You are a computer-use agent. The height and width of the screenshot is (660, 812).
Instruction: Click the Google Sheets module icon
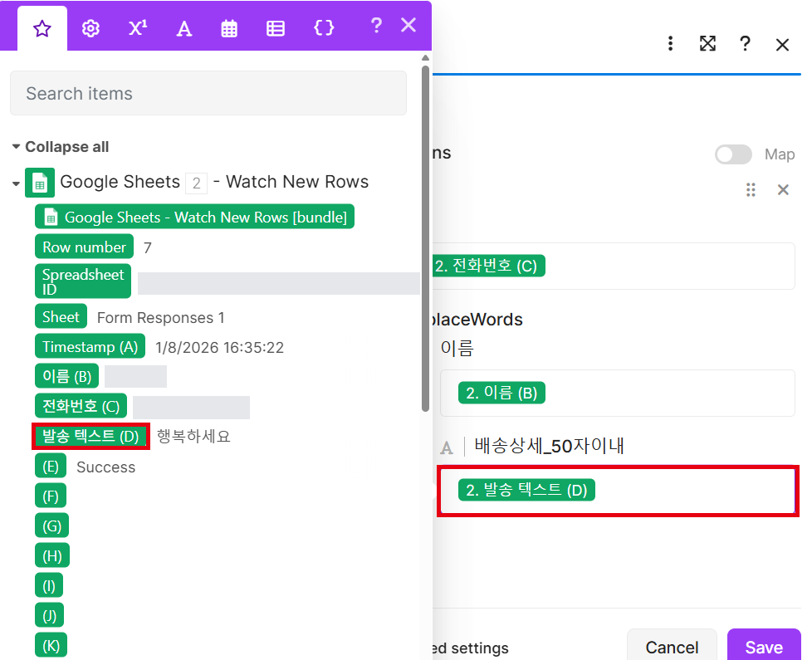click(40, 183)
